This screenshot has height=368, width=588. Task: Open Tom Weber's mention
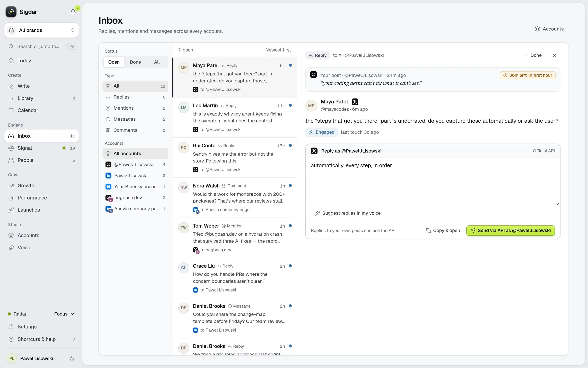tap(235, 238)
